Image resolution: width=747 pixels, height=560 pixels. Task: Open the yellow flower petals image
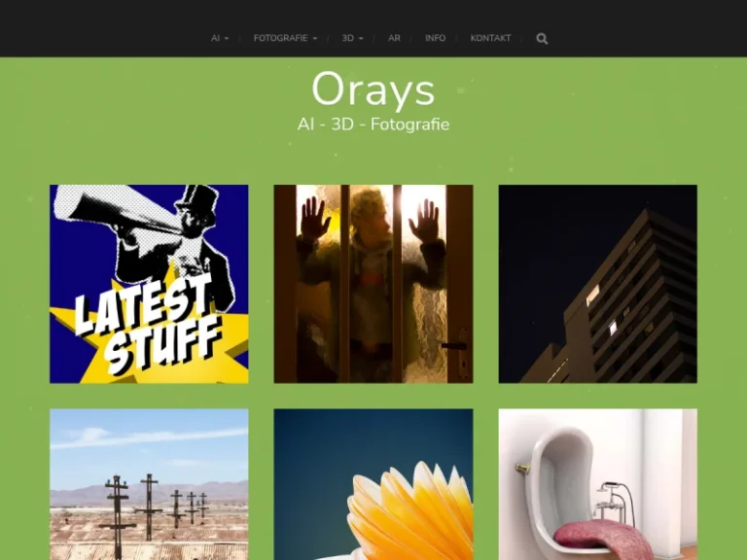tap(373, 484)
